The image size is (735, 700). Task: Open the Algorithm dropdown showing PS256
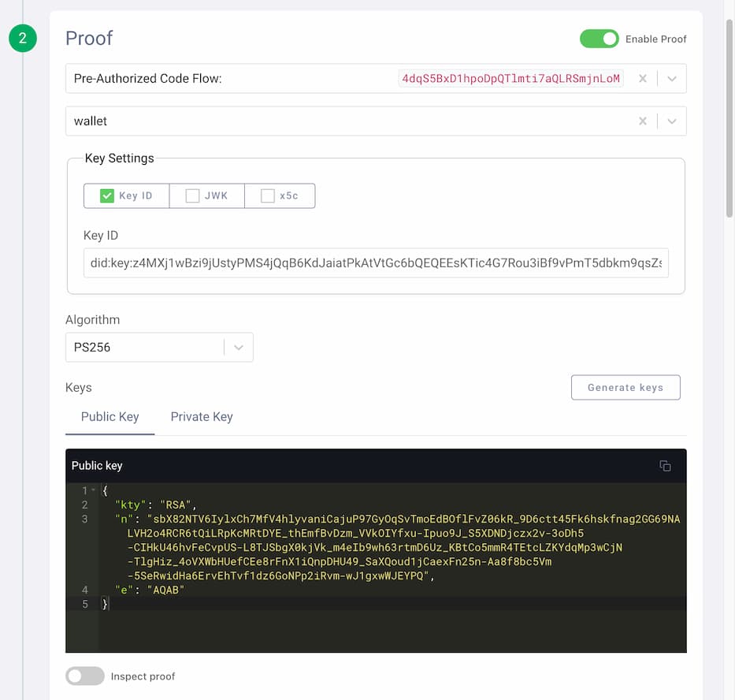click(239, 347)
